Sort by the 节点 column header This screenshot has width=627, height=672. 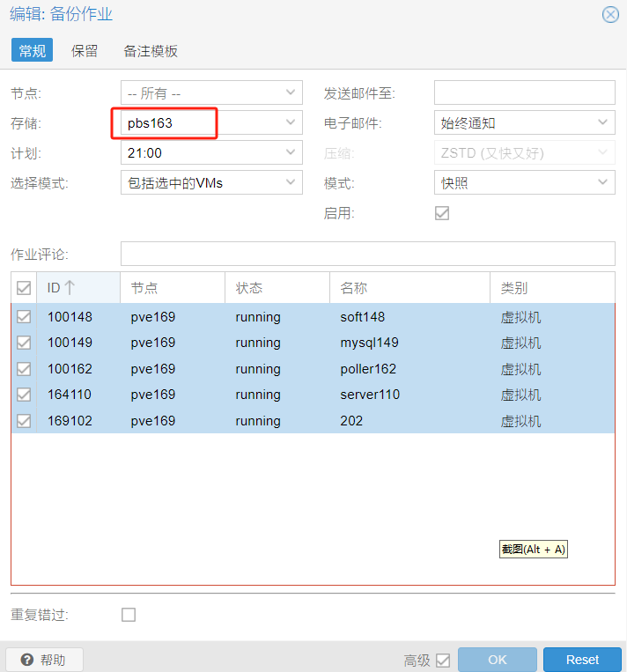[173, 288]
